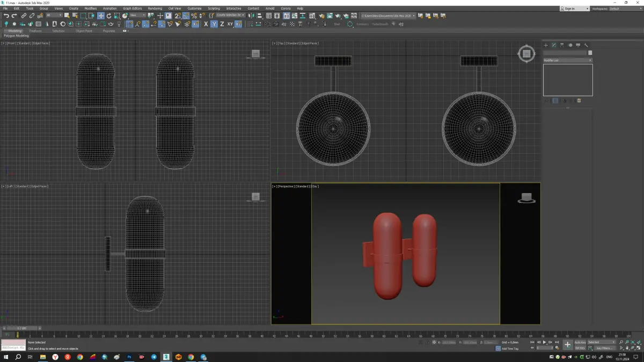
Task: Toggle the Y axis constraint button
Action: [214, 24]
